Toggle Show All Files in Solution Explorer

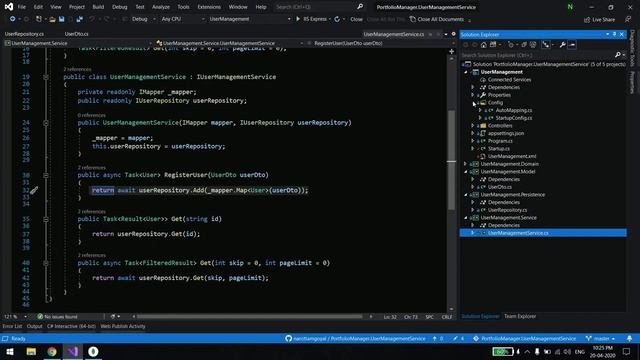click(533, 45)
